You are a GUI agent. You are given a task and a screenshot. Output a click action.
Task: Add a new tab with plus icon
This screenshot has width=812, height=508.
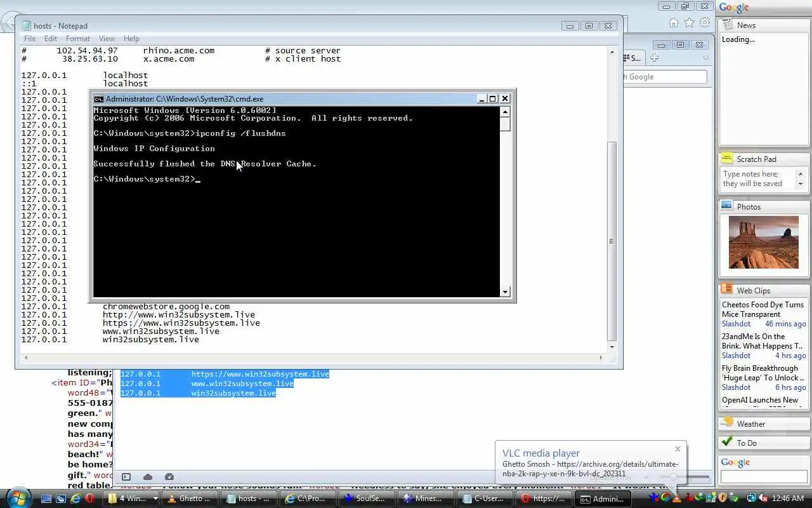(x=654, y=58)
